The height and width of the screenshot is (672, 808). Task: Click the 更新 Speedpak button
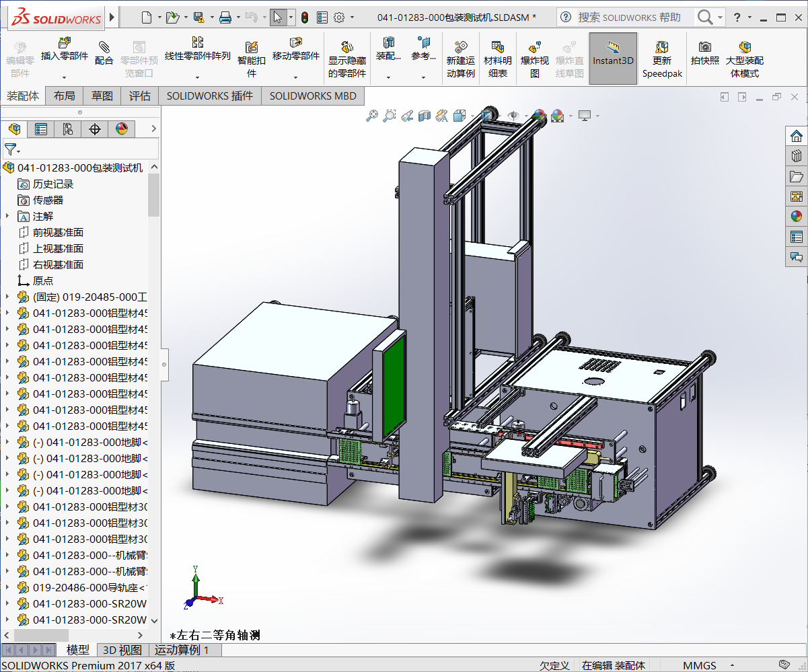[662, 59]
